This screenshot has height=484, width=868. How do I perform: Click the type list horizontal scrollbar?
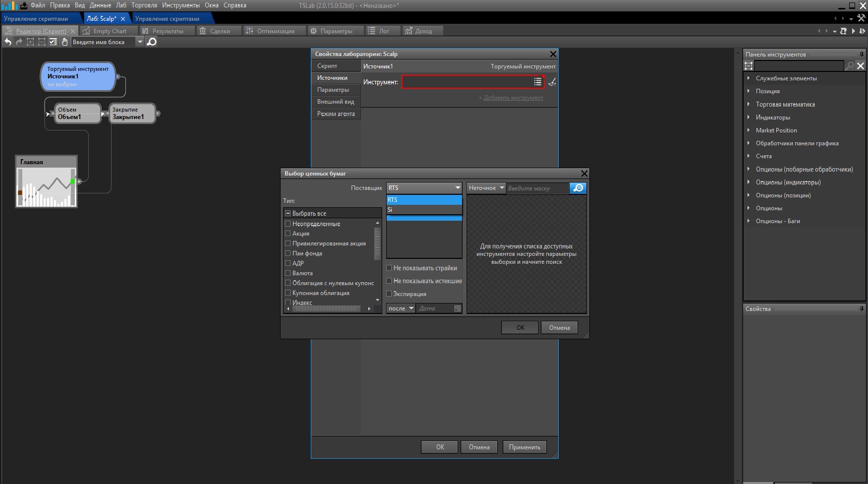(x=327, y=308)
